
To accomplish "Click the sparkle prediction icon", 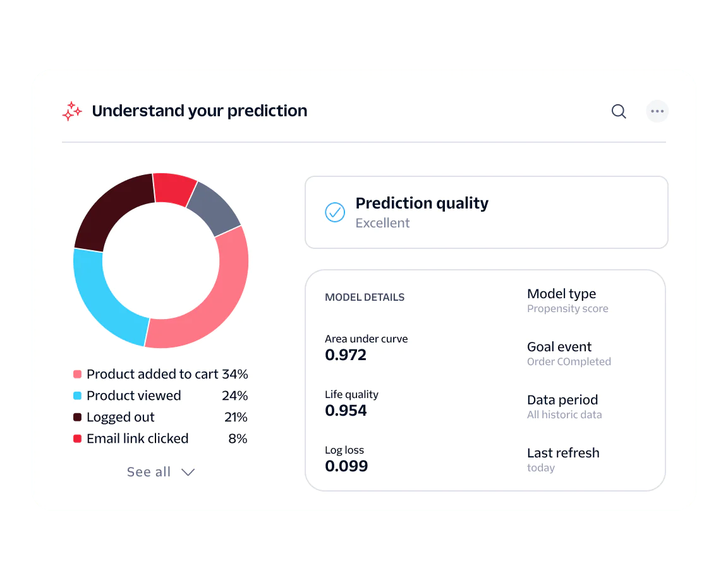I will pyautogui.click(x=72, y=111).
